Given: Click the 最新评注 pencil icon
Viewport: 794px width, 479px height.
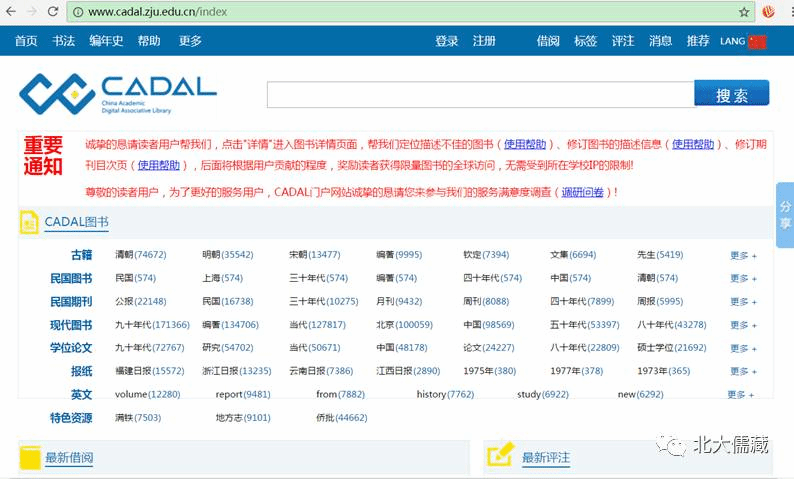Looking at the screenshot, I should [500, 456].
